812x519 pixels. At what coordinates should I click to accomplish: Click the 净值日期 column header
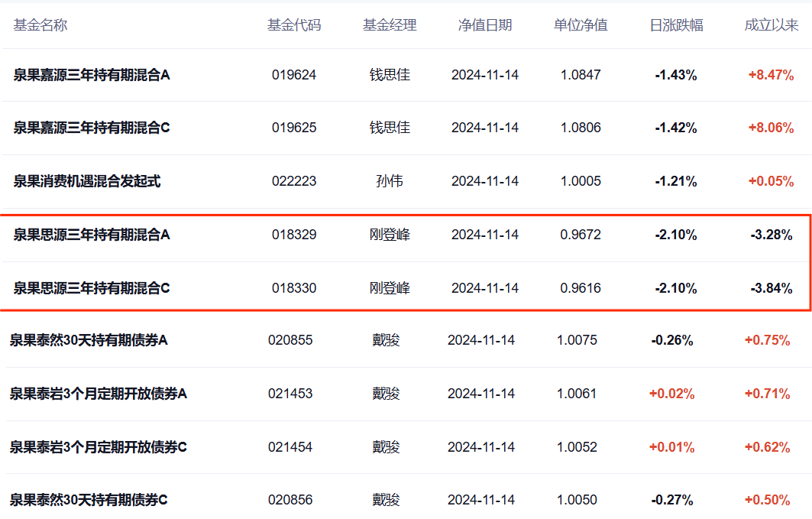tap(485, 25)
